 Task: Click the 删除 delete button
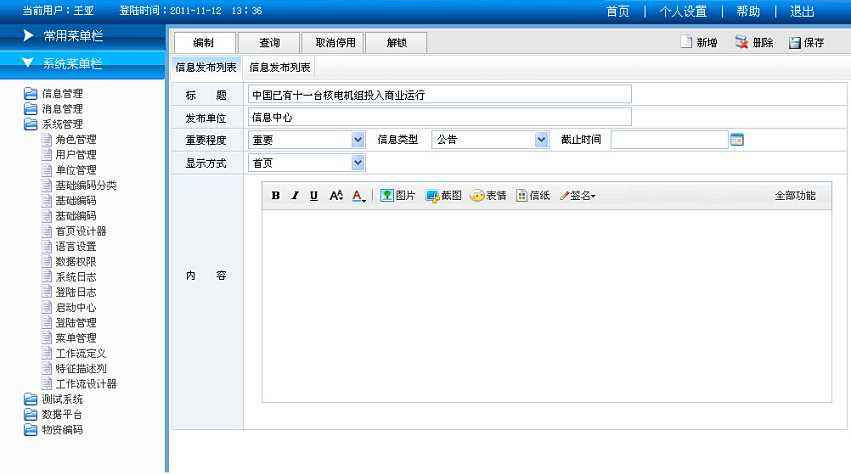[x=754, y=42]
